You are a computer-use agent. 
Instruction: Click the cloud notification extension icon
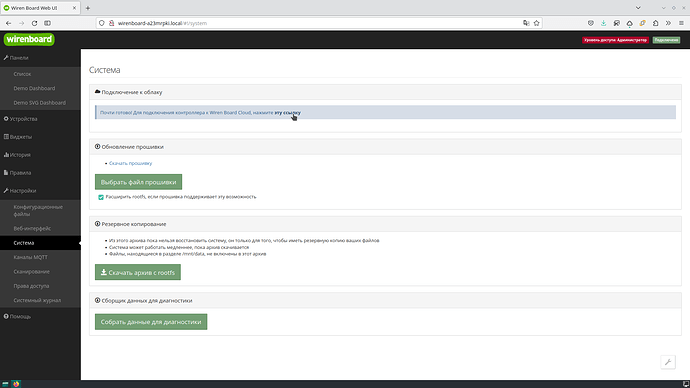[629, 23]
